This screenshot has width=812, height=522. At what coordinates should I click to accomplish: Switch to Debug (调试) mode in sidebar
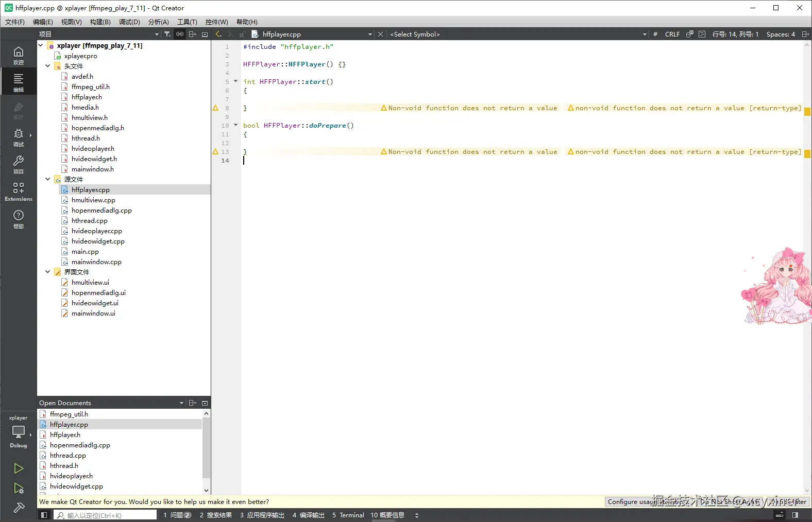pos(18,137)
